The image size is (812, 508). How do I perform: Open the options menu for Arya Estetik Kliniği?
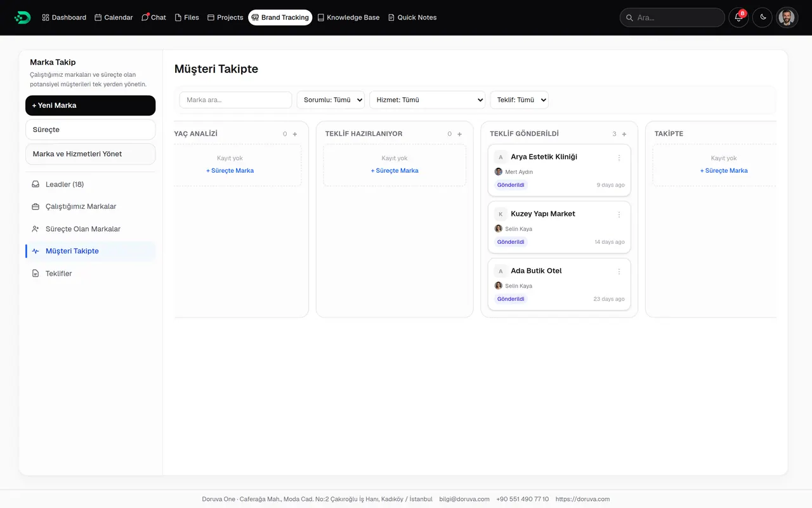coord(619,157)
